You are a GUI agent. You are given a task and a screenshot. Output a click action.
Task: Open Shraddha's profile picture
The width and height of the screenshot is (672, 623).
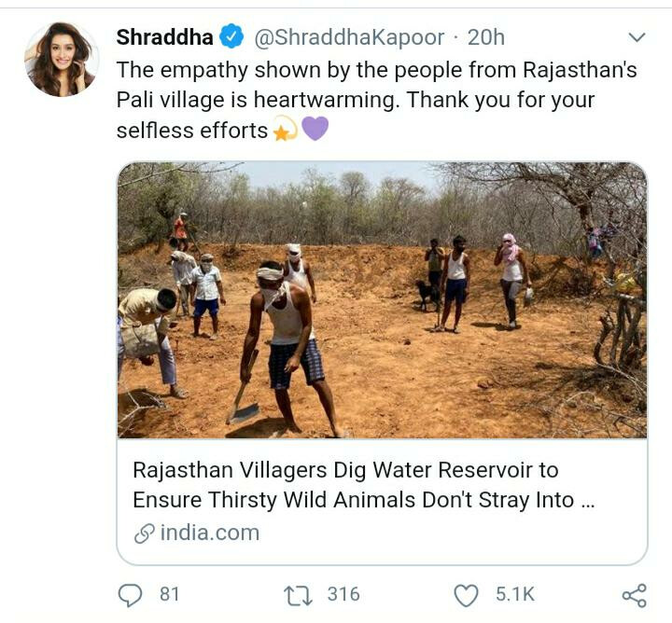tap(61, 60)
